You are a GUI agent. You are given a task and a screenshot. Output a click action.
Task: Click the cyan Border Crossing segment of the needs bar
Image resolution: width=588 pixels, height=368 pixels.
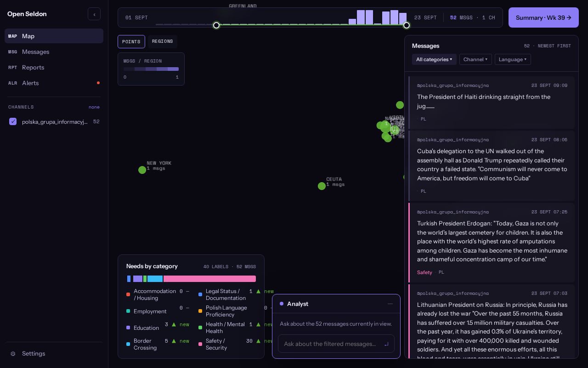coord(155,279)
